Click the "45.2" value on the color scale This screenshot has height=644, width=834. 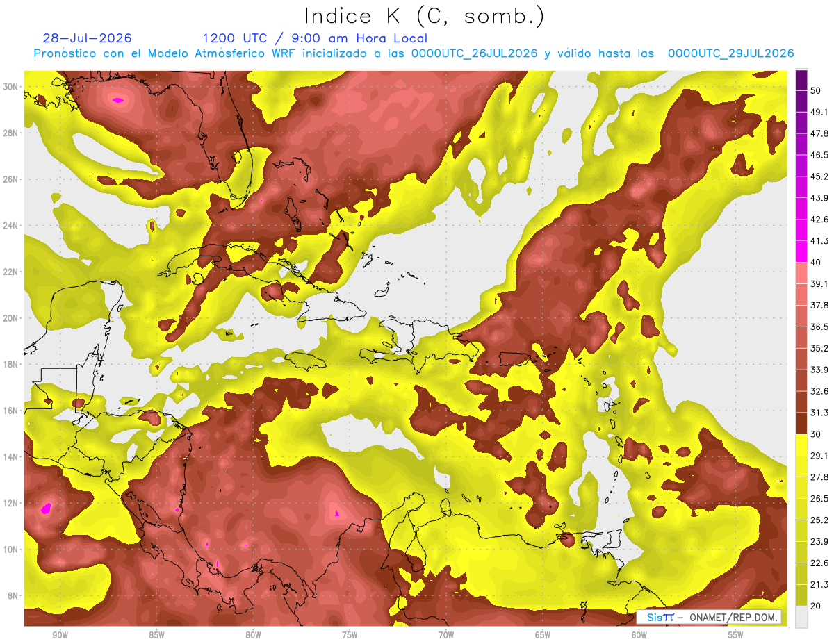(x=819, y=176)
